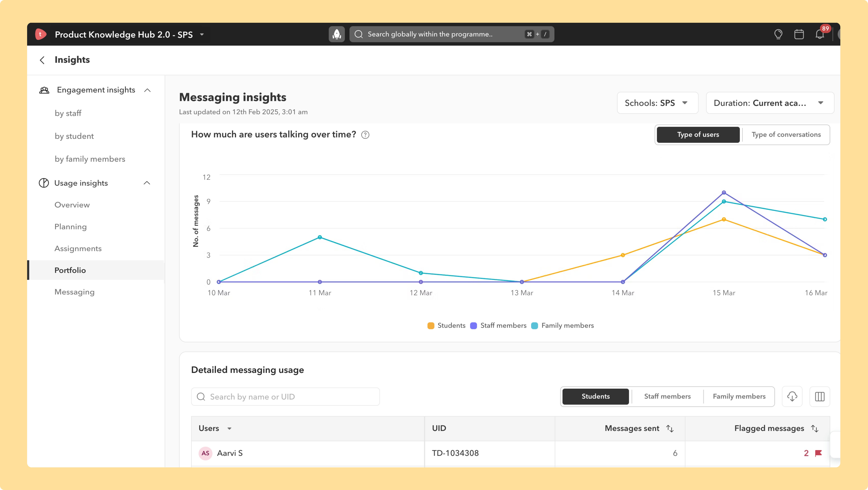Click the Search by name or UID field
868x490 pixels.
285,397
